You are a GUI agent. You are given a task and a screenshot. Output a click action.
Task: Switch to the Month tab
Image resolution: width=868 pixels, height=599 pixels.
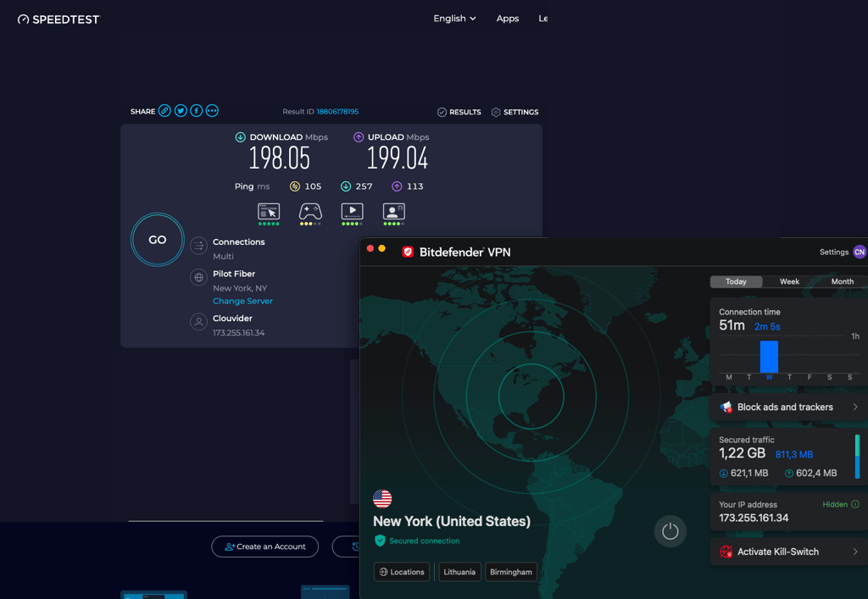click(x=842, y=281)
